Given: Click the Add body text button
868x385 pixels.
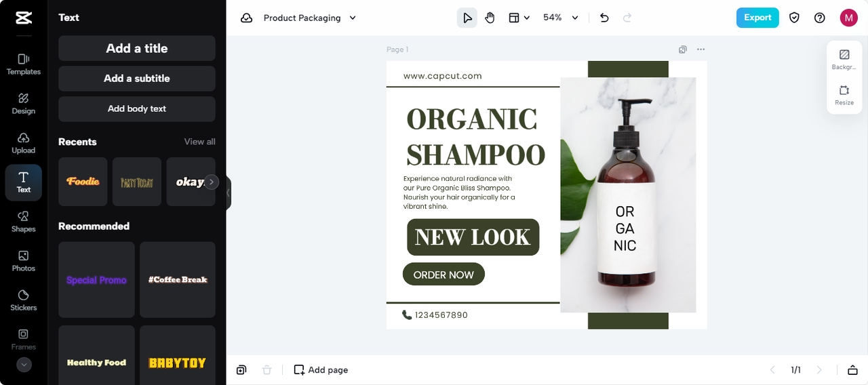Looking at the screenshot, I should (x=137, y=108).
